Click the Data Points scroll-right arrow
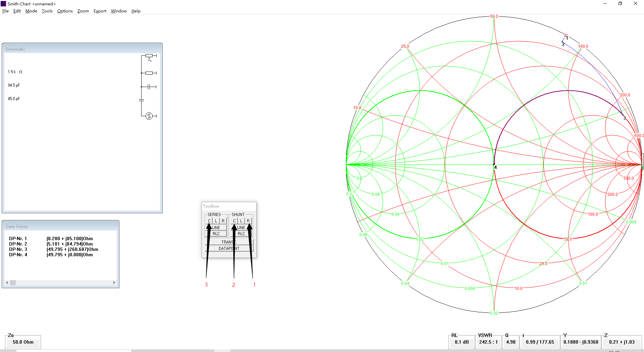 click(114, 283)
